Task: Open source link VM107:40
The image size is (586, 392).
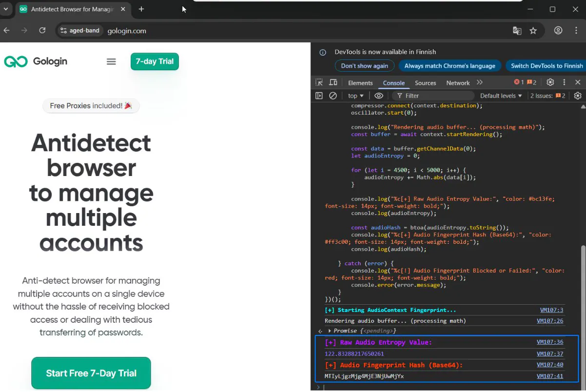Action: [x=550, y=365]
